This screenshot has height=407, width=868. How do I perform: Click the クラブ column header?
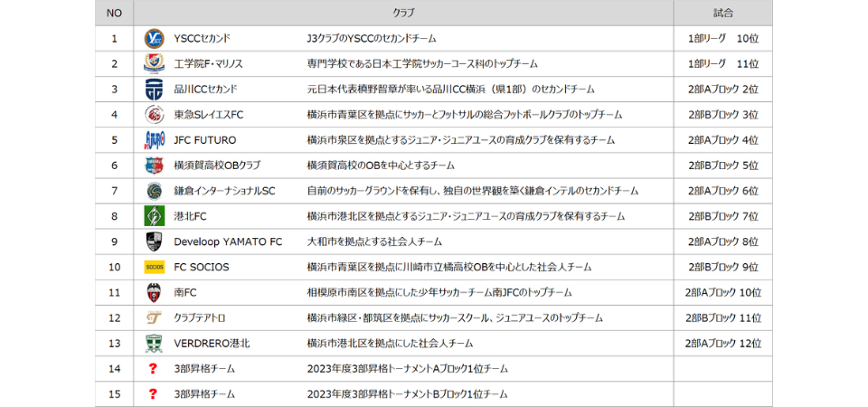[x=403, y=13]
